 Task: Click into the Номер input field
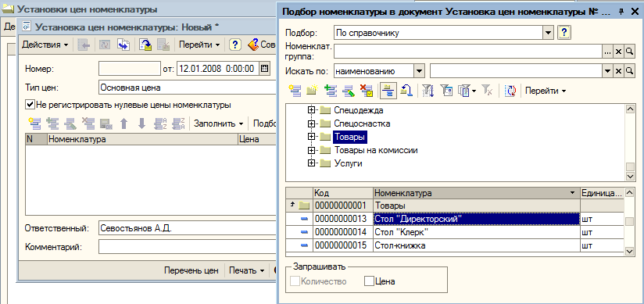tap(129, 68)
